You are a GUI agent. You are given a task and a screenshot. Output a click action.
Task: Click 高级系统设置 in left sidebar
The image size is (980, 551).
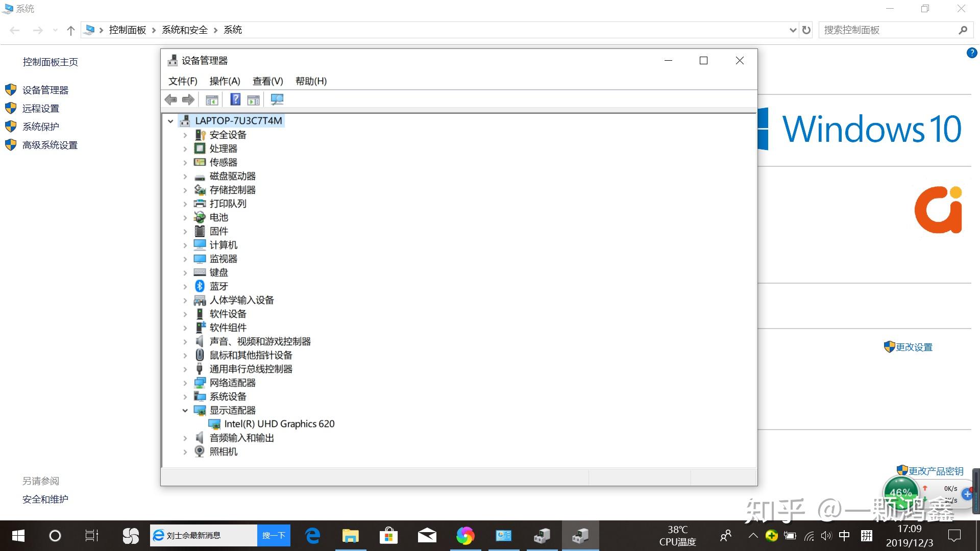tap(50, 145)
